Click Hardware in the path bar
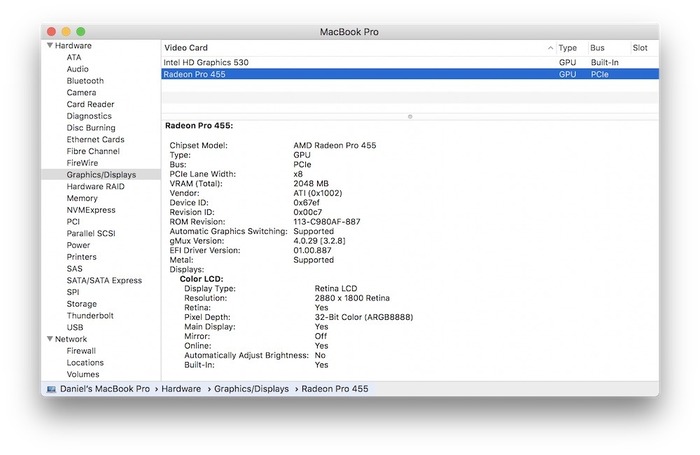Viewport: 700px width, 455px height. click(181, 389)
